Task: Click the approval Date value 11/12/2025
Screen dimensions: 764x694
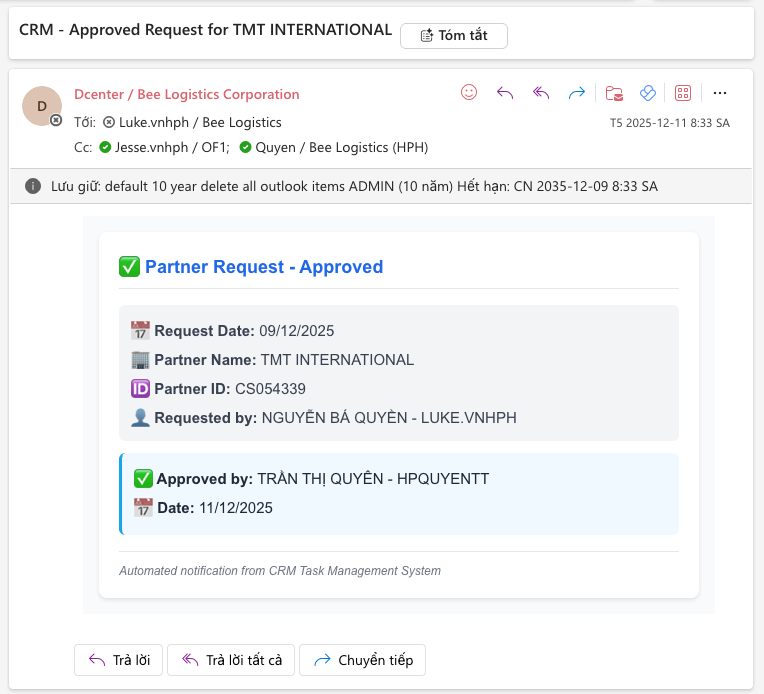Action: pos(236,508)
